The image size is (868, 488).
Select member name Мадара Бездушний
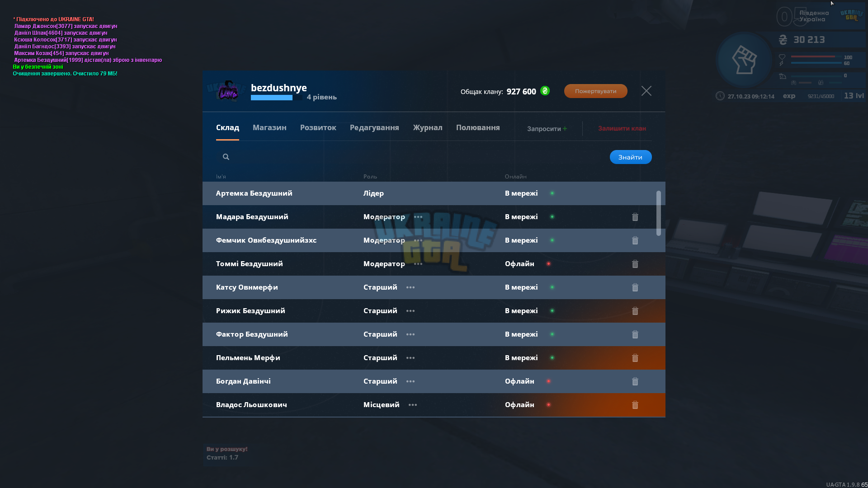click(x=252, y=217)
